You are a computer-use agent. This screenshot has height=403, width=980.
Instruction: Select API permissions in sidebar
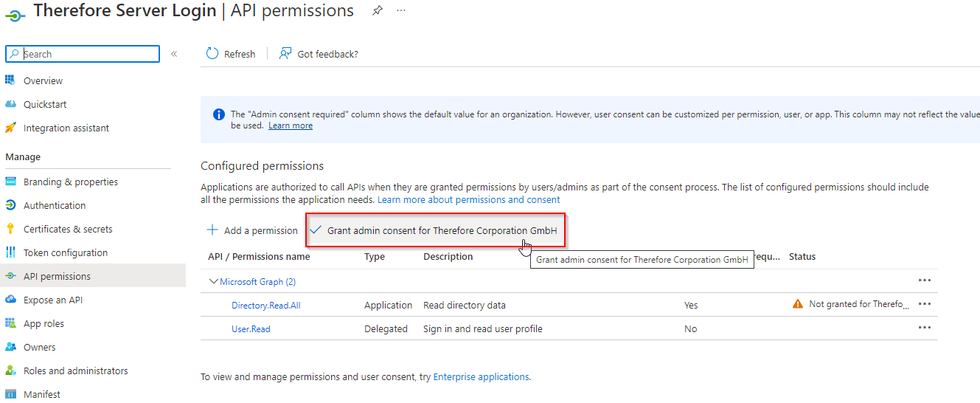coord(93,276)
